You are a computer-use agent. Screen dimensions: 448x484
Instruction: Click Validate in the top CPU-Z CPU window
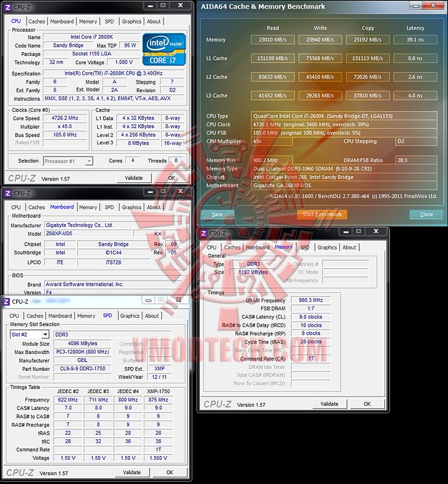pos(134,178)
